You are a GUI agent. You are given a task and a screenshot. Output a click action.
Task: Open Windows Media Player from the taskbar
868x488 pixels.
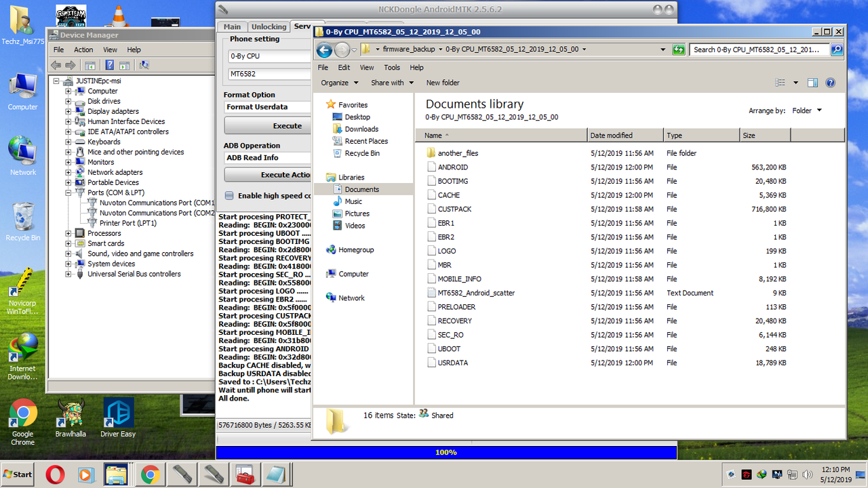[86, 474]
